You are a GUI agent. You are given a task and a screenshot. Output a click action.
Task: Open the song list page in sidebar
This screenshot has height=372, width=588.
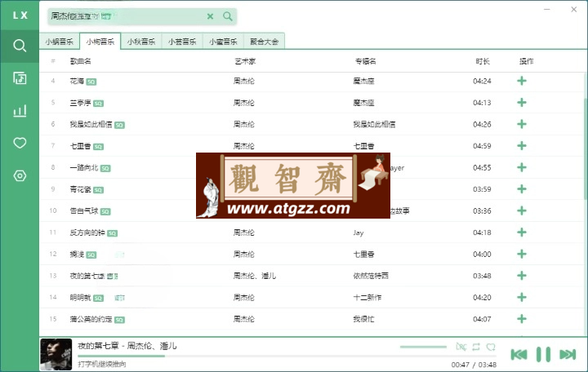click(20, 78)
